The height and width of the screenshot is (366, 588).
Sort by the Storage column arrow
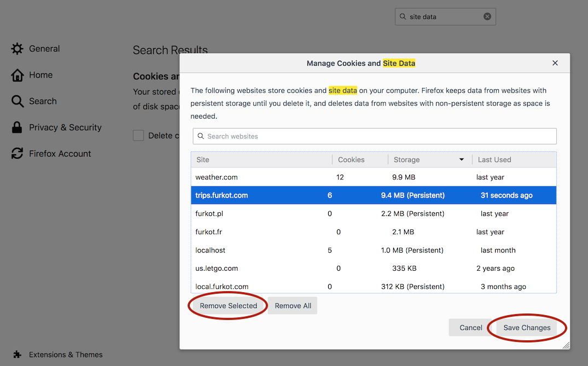(461, 160)
